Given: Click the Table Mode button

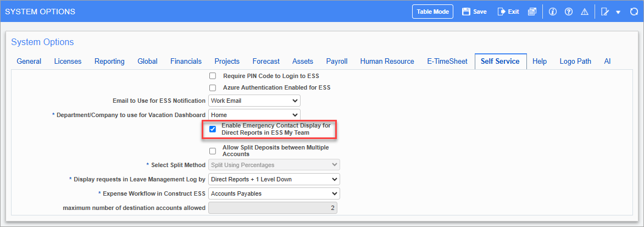Looking at the screenshot, I should (x=432, y=12).
